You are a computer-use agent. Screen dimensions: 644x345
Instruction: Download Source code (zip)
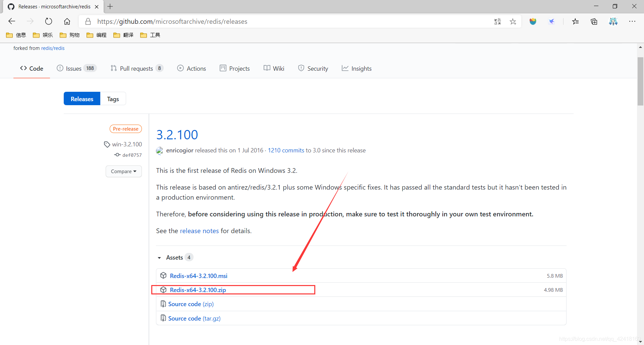pos(191,304)
